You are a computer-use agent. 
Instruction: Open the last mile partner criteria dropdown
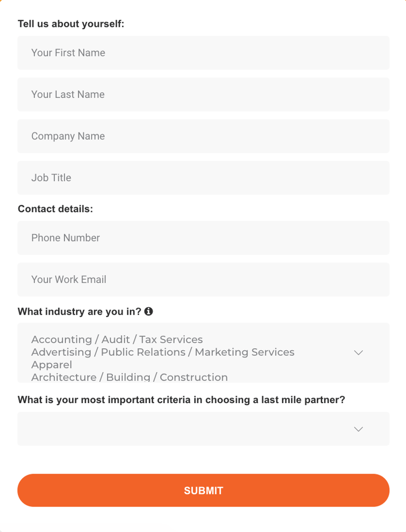(x=358, y=428)
